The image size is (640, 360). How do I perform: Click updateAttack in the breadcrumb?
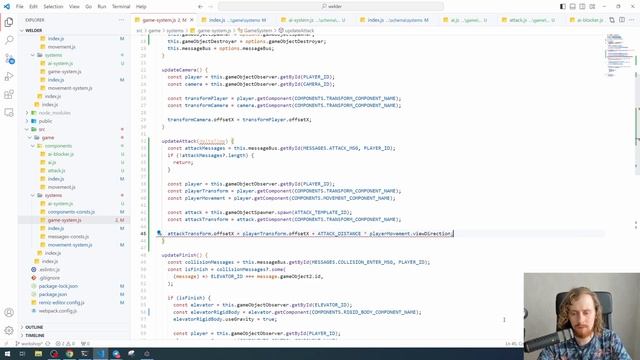click(x=300, y=31)
